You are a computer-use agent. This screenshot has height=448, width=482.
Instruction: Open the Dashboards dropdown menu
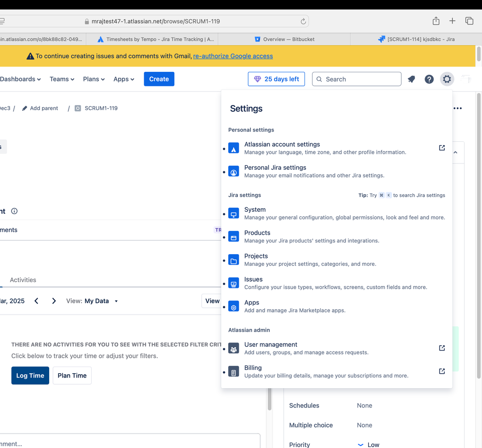pos(20,79)
